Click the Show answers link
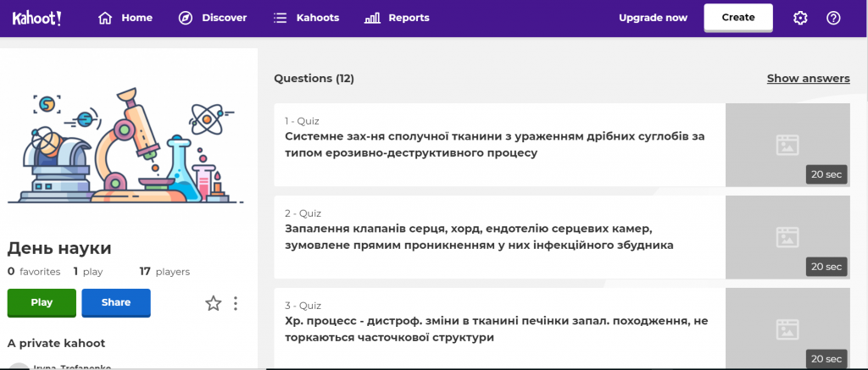The height and width of the screenshot is (370, 868). point(808,79)
